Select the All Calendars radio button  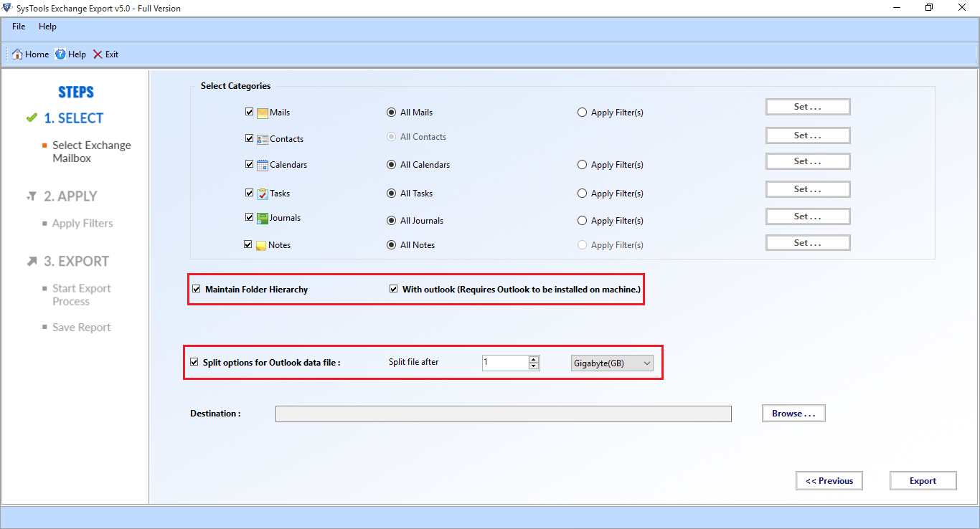391,165
